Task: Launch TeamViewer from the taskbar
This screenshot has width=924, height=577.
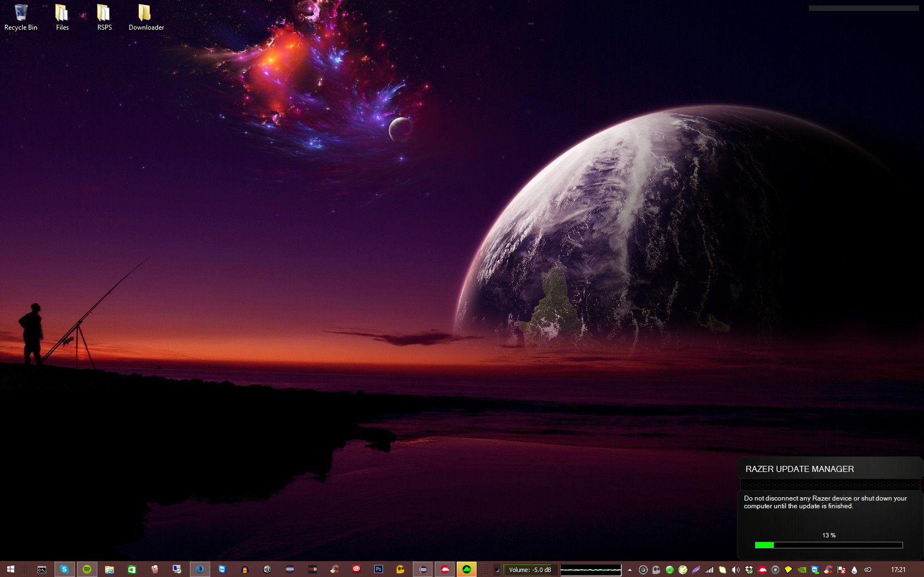Action: point(222,569)
